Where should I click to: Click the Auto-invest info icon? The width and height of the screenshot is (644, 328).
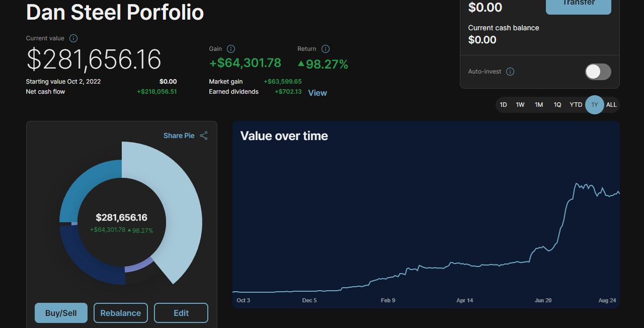click(x=510, y=72)
